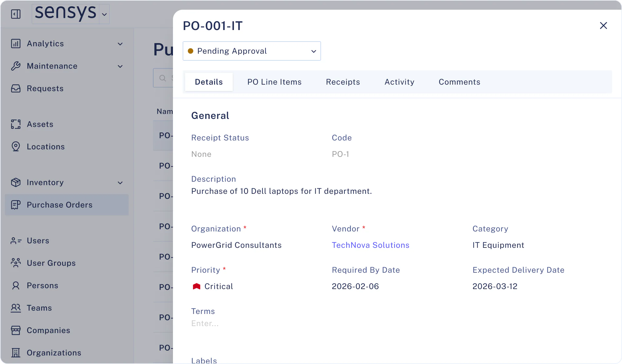The image size is (622, 364).
Task: Open the Receipts tab
Action: [343, 82]
